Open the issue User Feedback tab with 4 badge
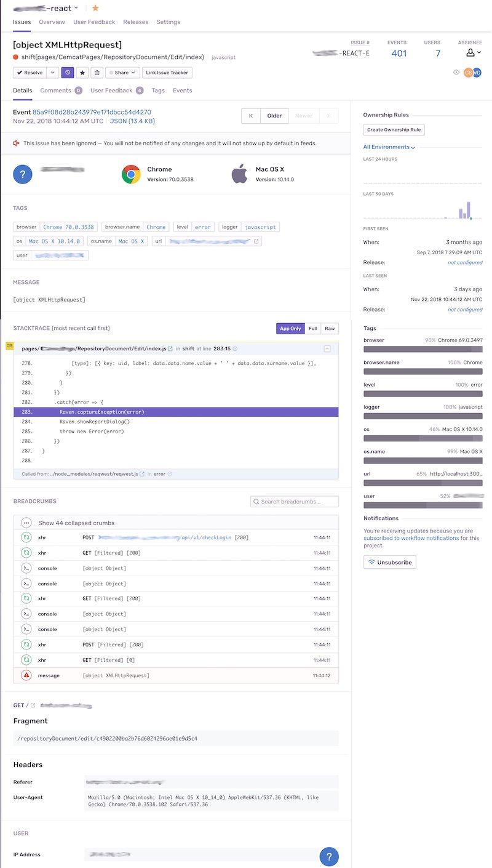Image resolution: width=492 pixels, height=868 pixels. pyautogui.click(x=117, y=90)
